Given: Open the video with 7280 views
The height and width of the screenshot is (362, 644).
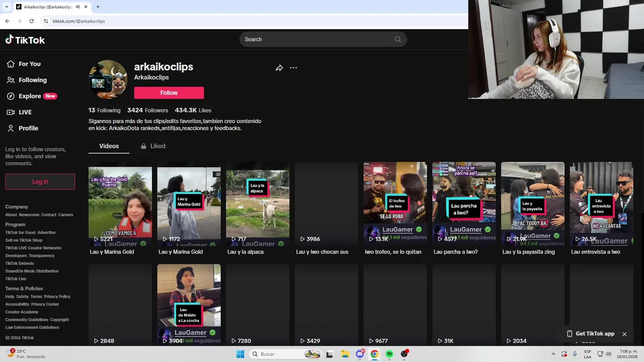Looking at the screenshot, I should pos(258,305).
